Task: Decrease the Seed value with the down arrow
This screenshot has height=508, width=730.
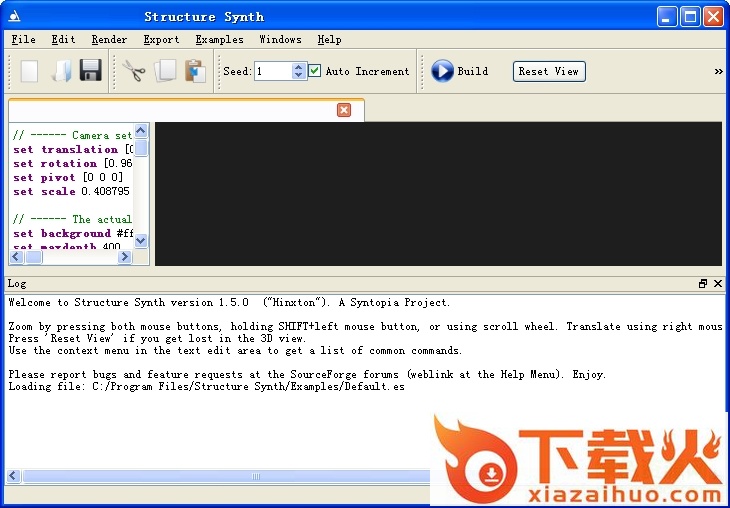Action: [x=298, y=75]
